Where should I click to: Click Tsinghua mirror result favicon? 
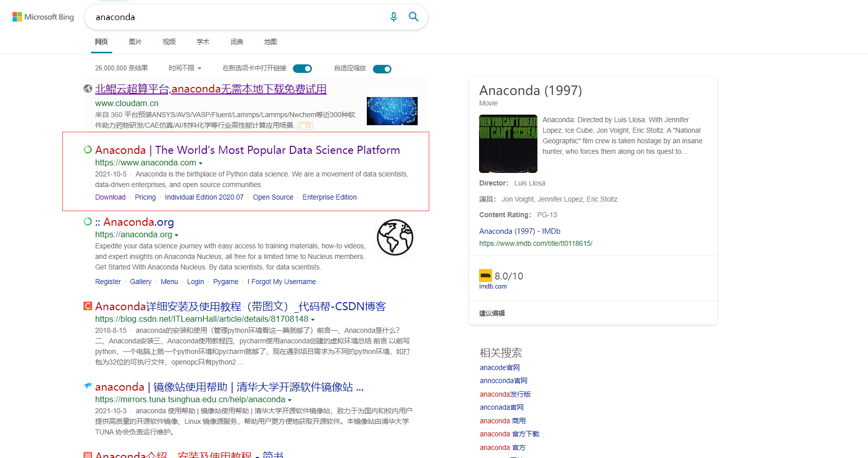click(88, 386)
